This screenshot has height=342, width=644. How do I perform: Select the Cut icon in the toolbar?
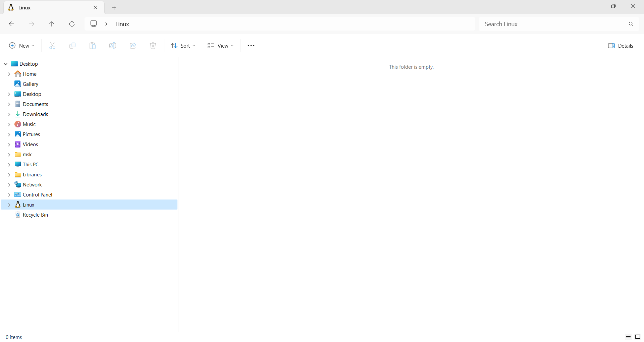point(52,46)
